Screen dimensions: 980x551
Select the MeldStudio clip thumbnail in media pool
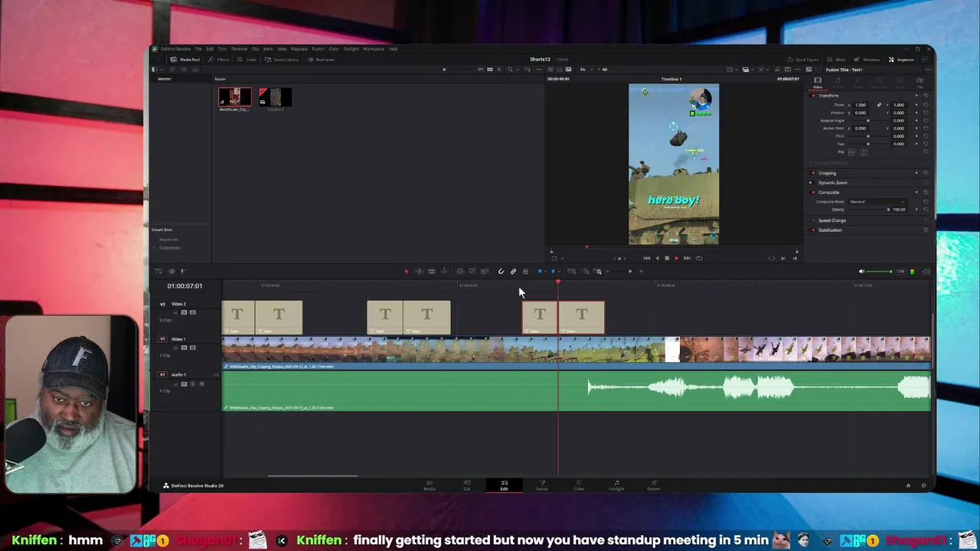pyautogui.click(x=235, y=96)
